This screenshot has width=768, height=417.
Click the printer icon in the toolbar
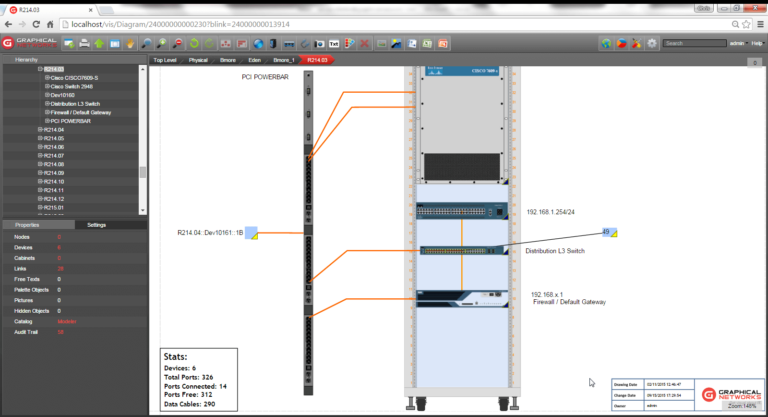point(84,43)
